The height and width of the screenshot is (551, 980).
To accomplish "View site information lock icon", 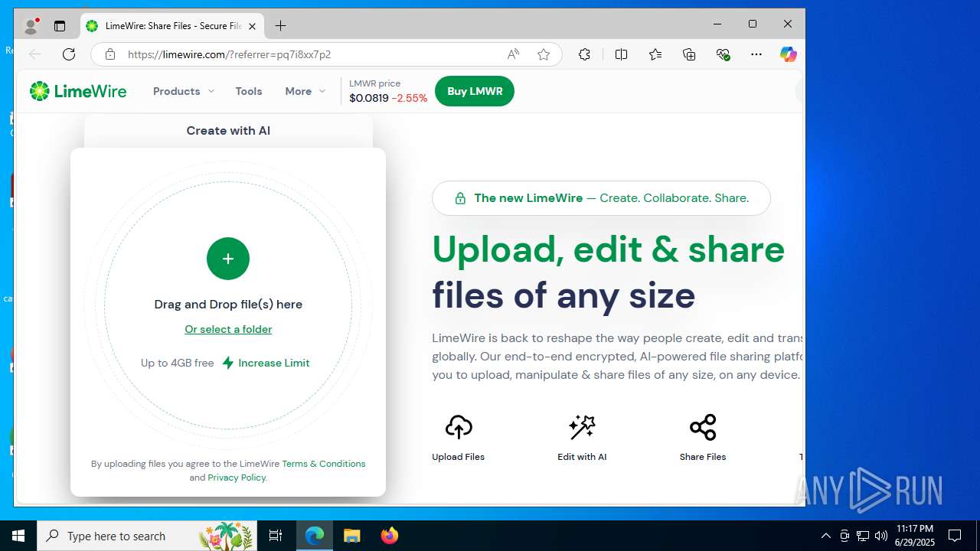I will click(110, 54).
